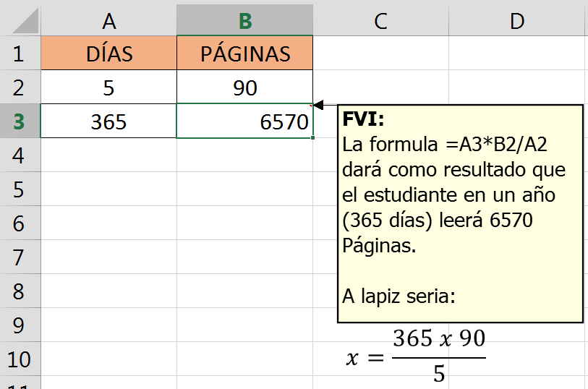Viewport: 588px width, 389px height.
Task: Select cell A3 containing 365
Action: pos(108,121)
